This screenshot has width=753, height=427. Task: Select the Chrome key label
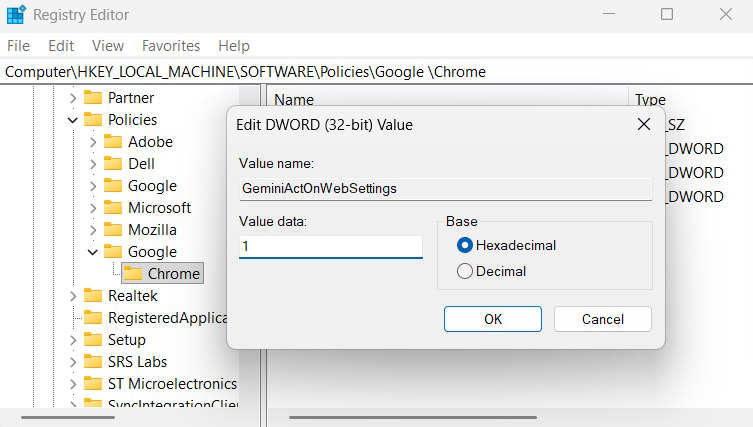coord(173,273)
